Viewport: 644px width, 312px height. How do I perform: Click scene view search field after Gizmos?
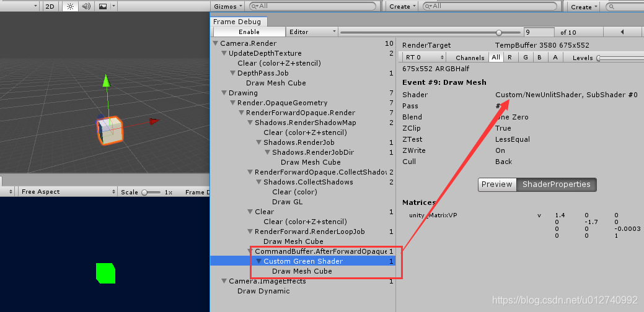(313, 6)
